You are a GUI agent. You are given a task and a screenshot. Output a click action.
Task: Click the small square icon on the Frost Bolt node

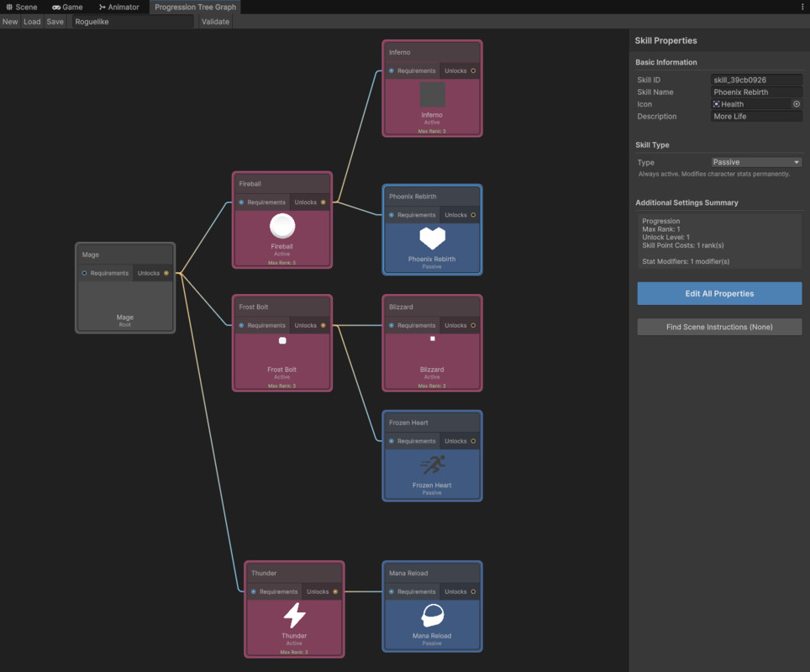281,341
